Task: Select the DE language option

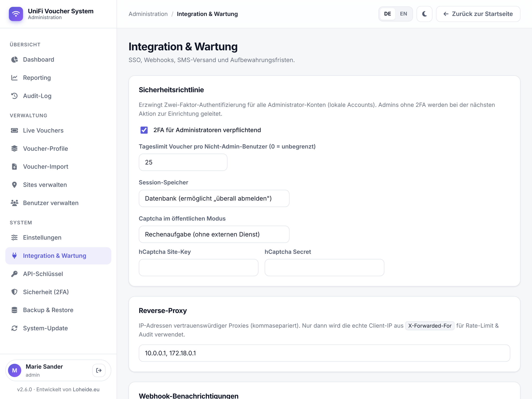Action: [x=387, y=14]
